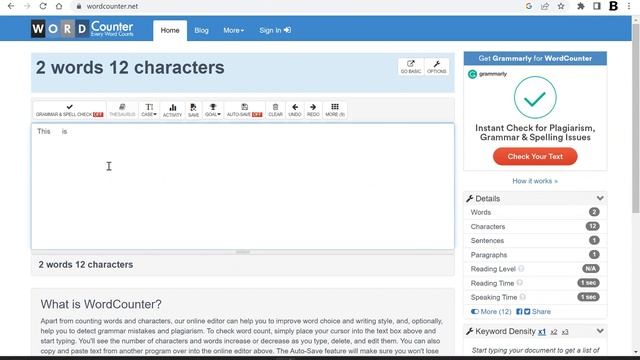Go to the Blog tab
This screenshot has width=640, height=360.
(201, 30)
